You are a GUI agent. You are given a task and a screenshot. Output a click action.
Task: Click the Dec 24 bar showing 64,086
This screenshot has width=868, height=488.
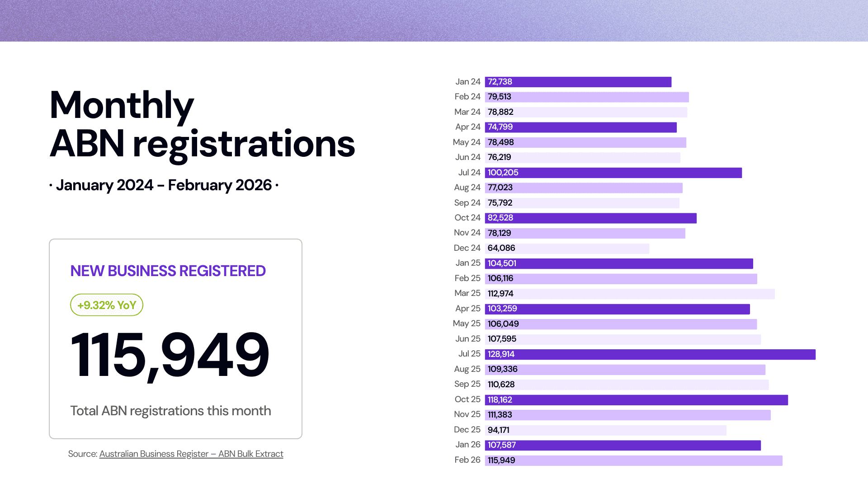tap(567, 248)
